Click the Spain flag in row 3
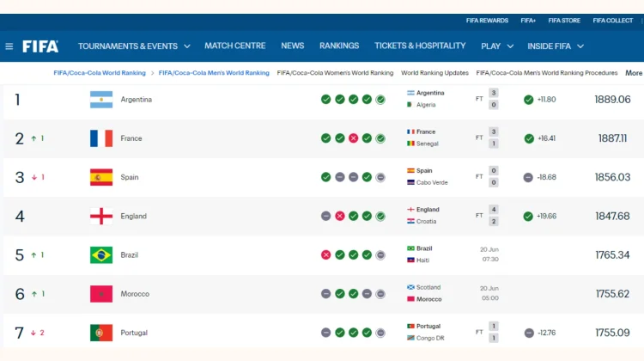 101,177
